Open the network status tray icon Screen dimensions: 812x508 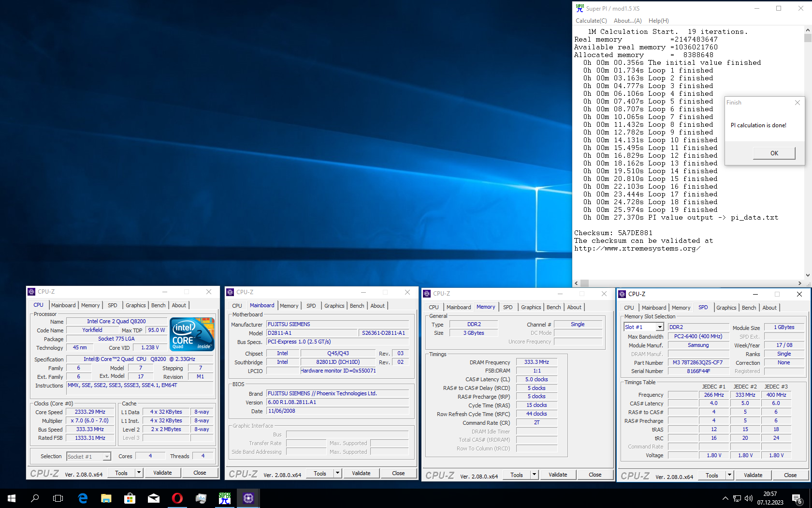pos(737,498)
